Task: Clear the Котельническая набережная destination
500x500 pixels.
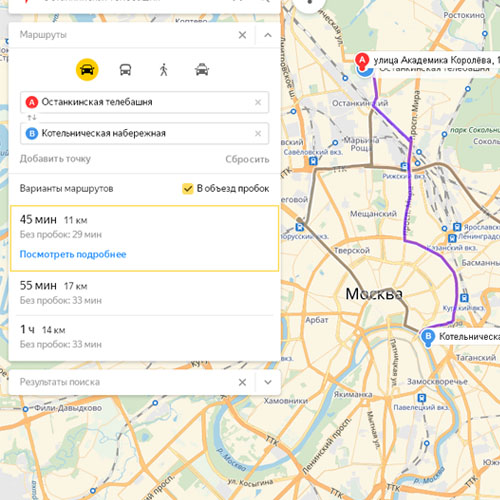Action: coord(258,134)
